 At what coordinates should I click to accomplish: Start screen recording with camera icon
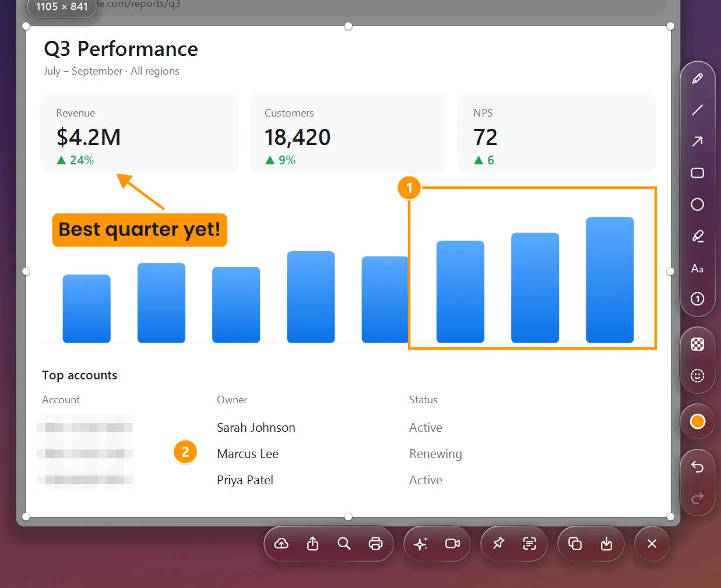tap(452, 544)
